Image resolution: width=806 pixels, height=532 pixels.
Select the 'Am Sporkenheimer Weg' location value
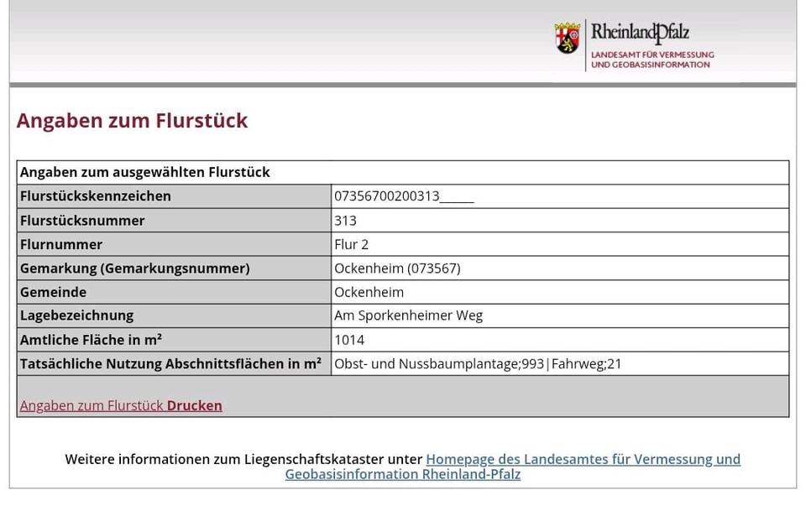tap(408, 316)
